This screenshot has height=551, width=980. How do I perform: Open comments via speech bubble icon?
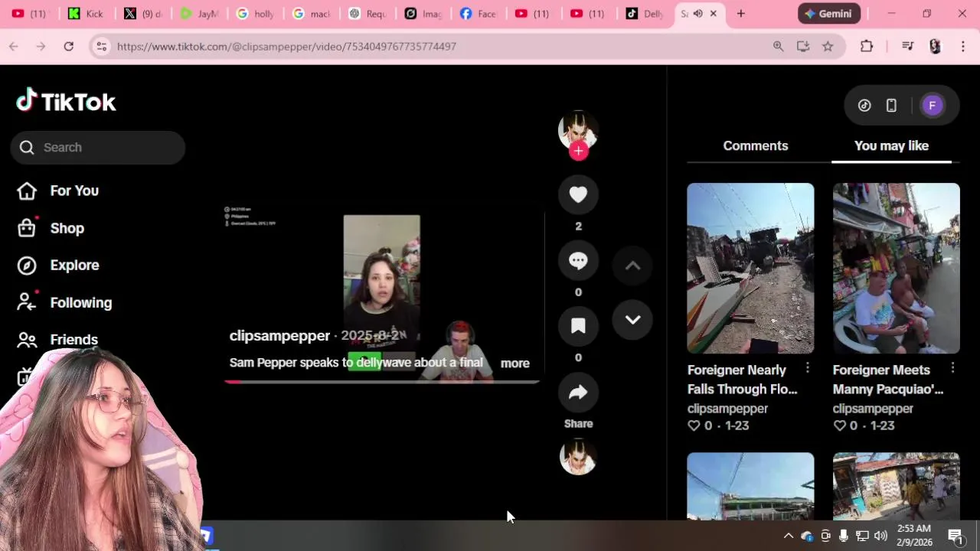point(578,260)
